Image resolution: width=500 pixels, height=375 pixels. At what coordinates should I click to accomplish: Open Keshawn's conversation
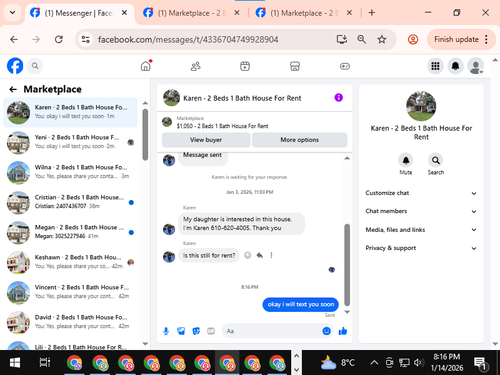click(x=70, y=262)
